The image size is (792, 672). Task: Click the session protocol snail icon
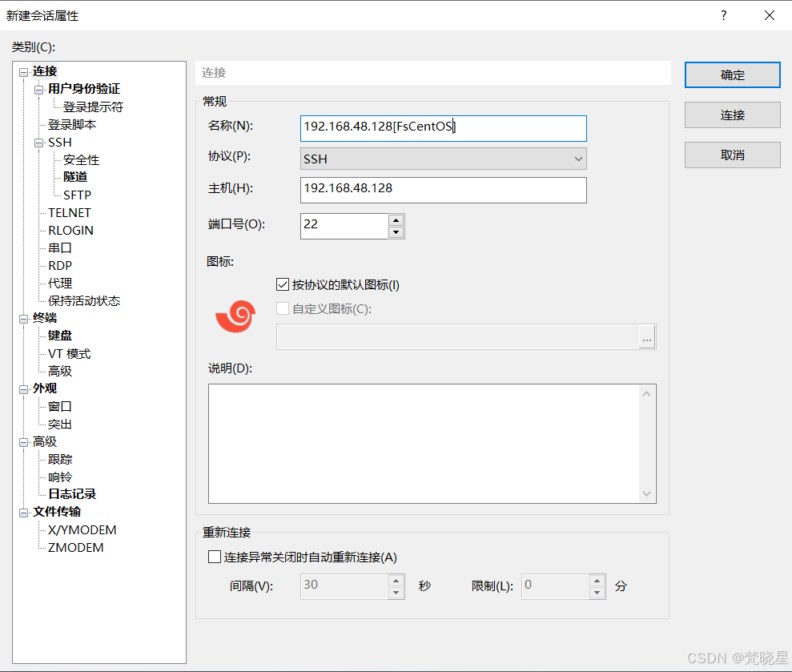235,316
